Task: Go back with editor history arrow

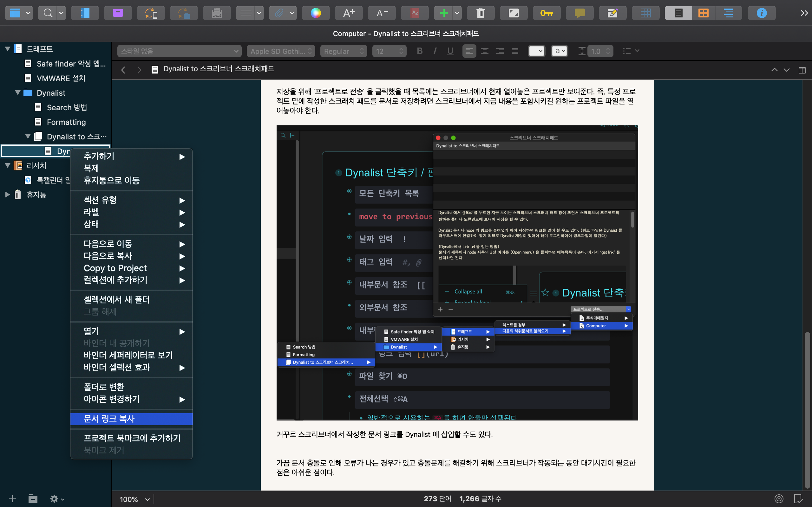Action: 123,70
